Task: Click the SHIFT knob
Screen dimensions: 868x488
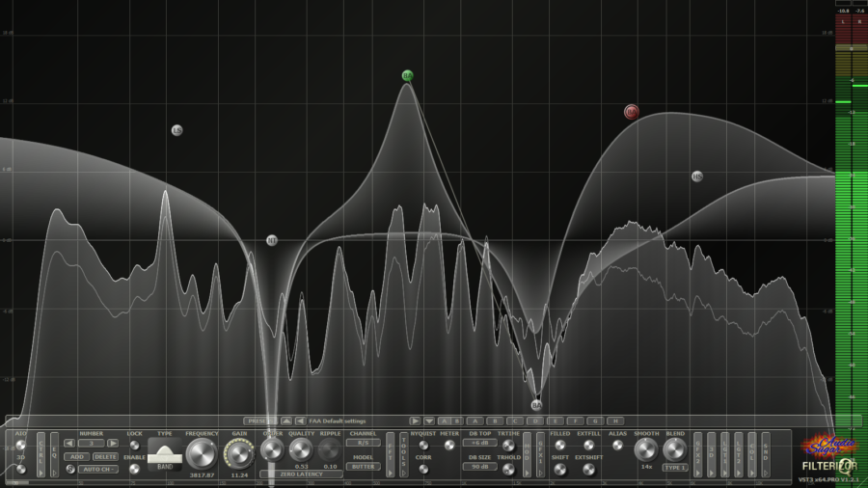Action: coord(559,469)
